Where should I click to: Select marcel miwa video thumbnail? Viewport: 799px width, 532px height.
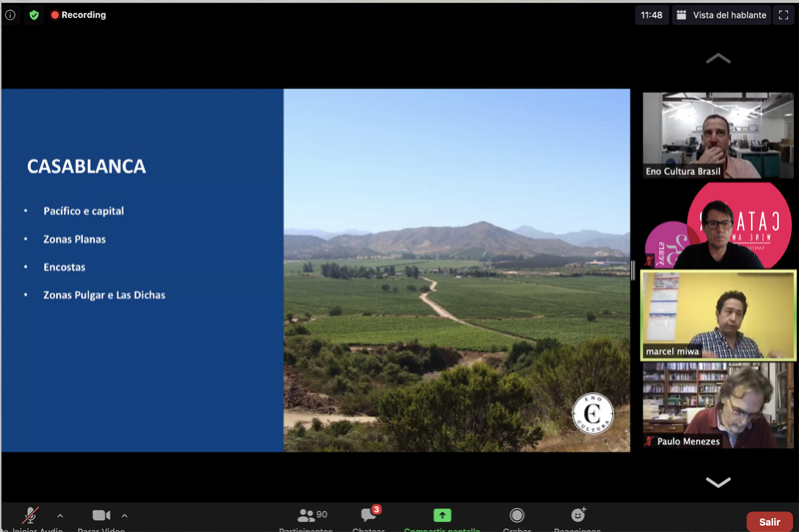click(718, 315)
